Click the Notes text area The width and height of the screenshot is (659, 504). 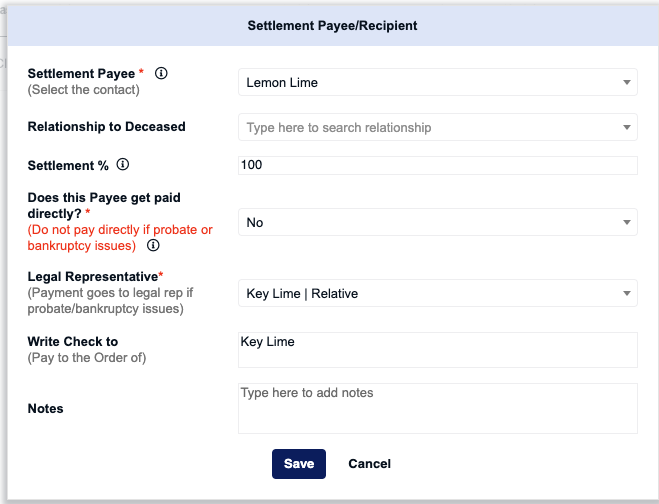point(438,408)
